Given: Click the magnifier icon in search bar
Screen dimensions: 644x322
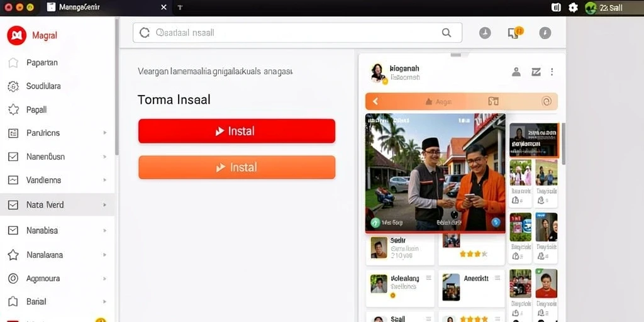Looking at the screenshot, I should click(x=447, y=33).
